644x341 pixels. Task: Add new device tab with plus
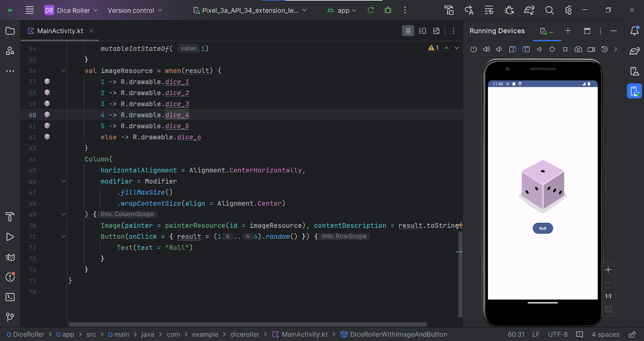tap(568, 31)
